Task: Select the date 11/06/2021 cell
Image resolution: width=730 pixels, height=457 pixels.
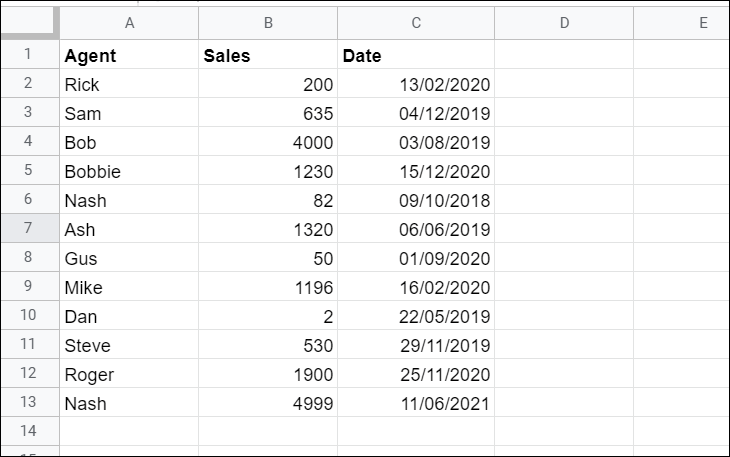Action: coord(416,403)
